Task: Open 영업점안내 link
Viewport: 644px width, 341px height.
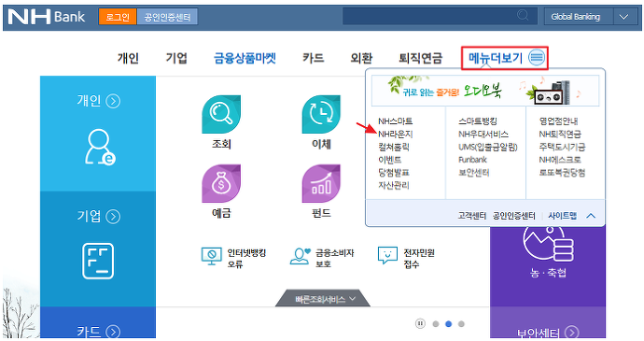Action: click(558, 121)
